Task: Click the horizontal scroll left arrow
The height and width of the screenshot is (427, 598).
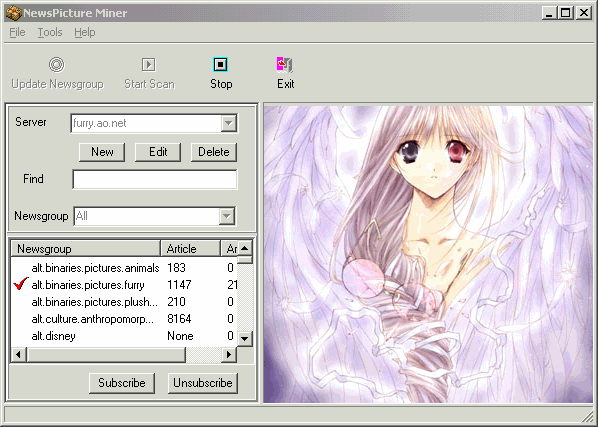Action: [18, 355]
